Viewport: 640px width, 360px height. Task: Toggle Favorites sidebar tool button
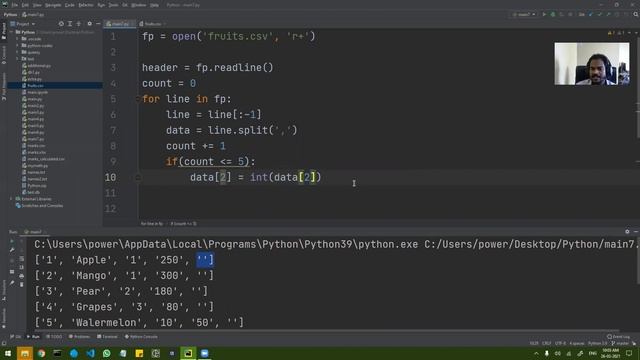point(4,318)
